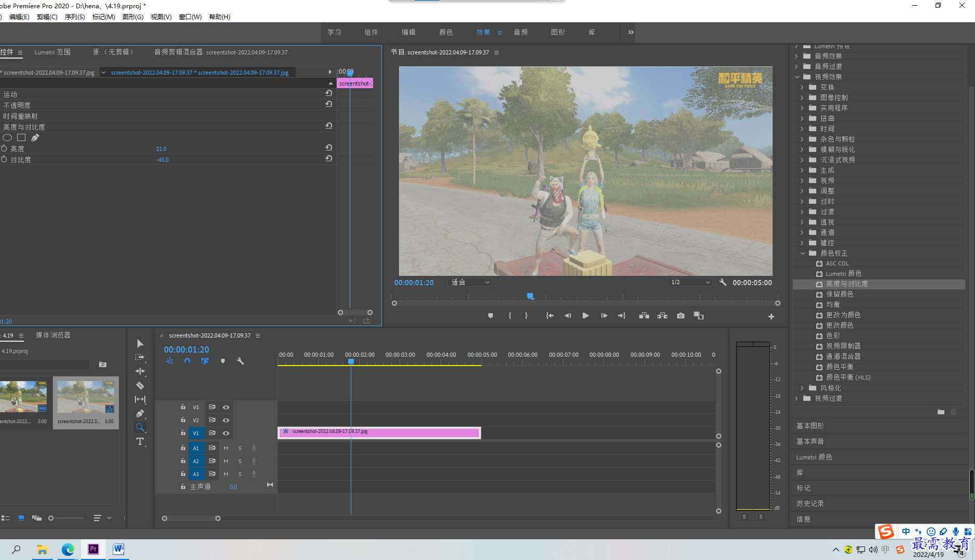Image resolution: width=975 pixels, height=560 pixels.
Task: Add marker in program monitor
Action: pos(490,316)
